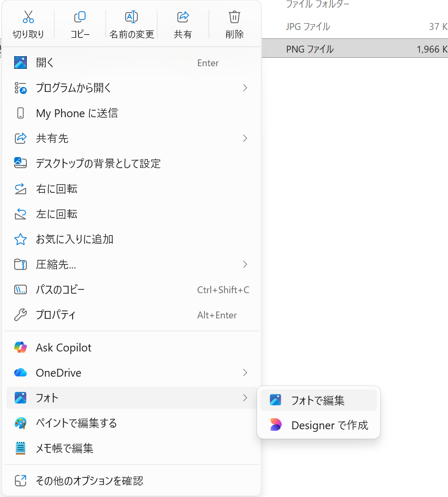Click the trash Delete (削除) icon

coord(235,17)
